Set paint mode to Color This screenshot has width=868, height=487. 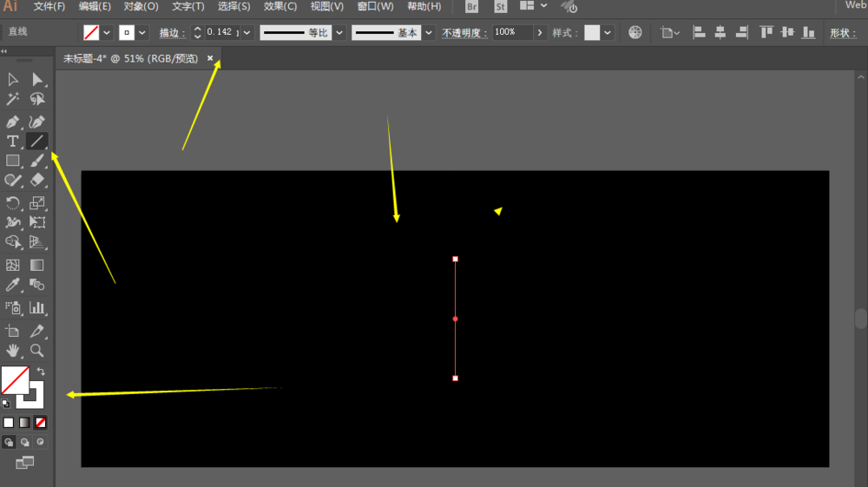(x=9, y=423)
